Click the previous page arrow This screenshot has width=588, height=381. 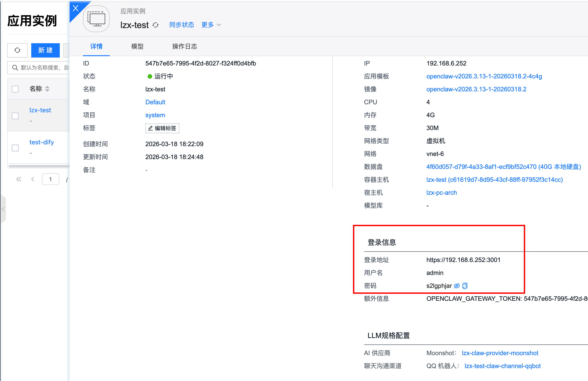tap(33, 179)
